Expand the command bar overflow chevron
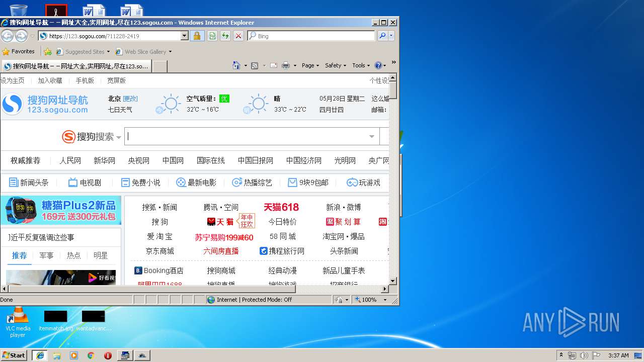 (x=393, y=62)
